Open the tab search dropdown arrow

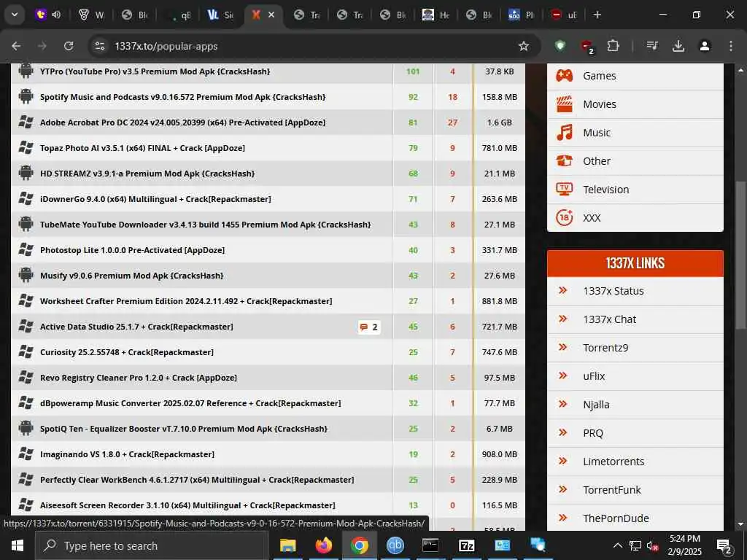tap(15, 15)
